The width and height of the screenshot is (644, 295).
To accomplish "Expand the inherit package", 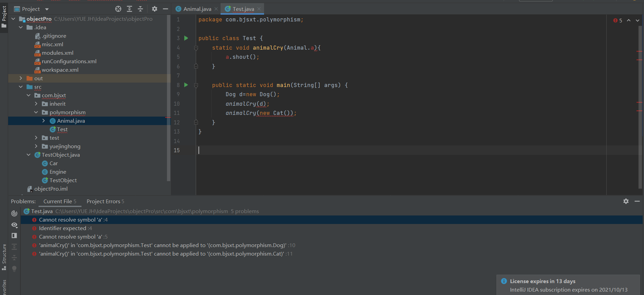I will (x=36, y=104).
